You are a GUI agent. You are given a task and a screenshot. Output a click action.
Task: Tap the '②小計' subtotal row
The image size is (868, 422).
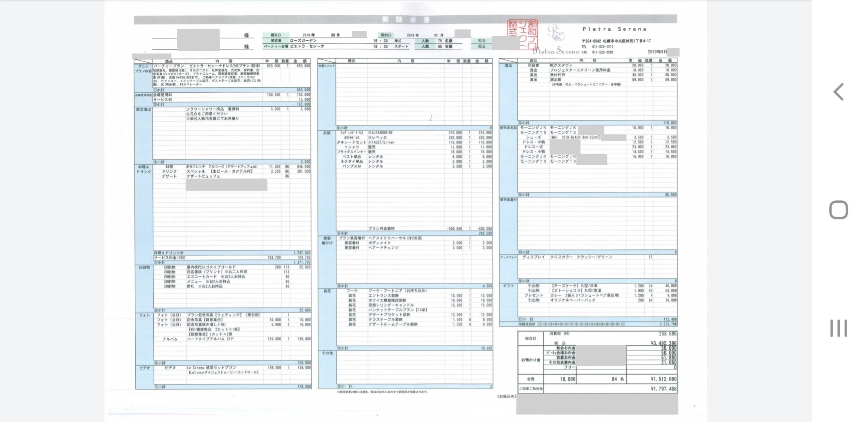(232, 104)
